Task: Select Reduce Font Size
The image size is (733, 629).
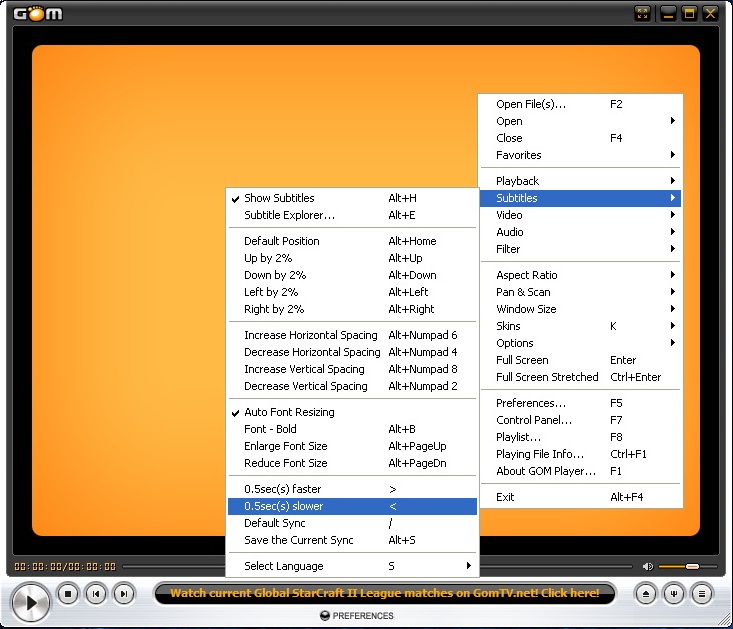Action: coord(352,463)
